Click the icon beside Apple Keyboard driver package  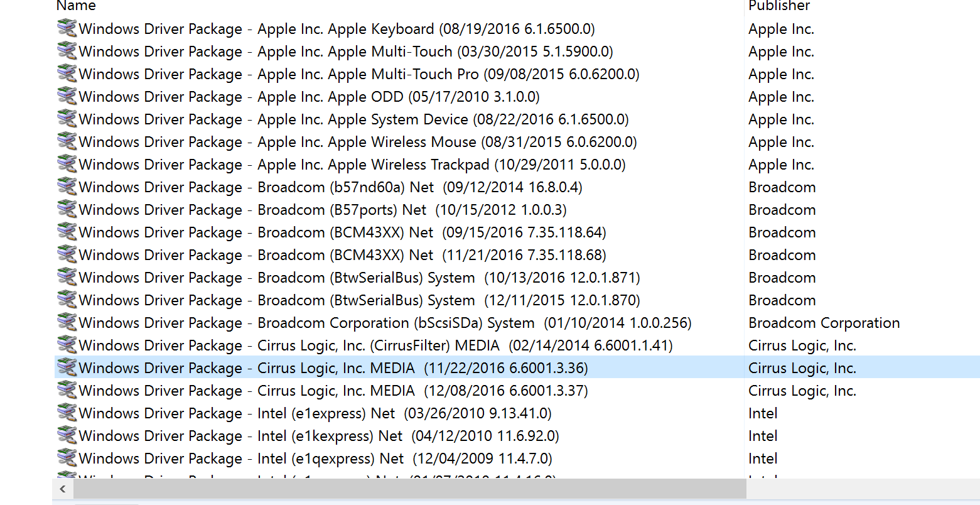67,29
